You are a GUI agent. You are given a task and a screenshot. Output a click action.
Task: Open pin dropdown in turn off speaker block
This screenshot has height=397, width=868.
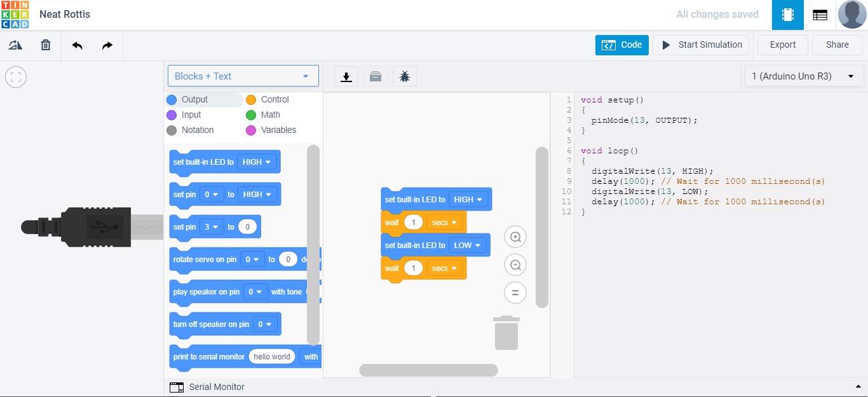265,324
